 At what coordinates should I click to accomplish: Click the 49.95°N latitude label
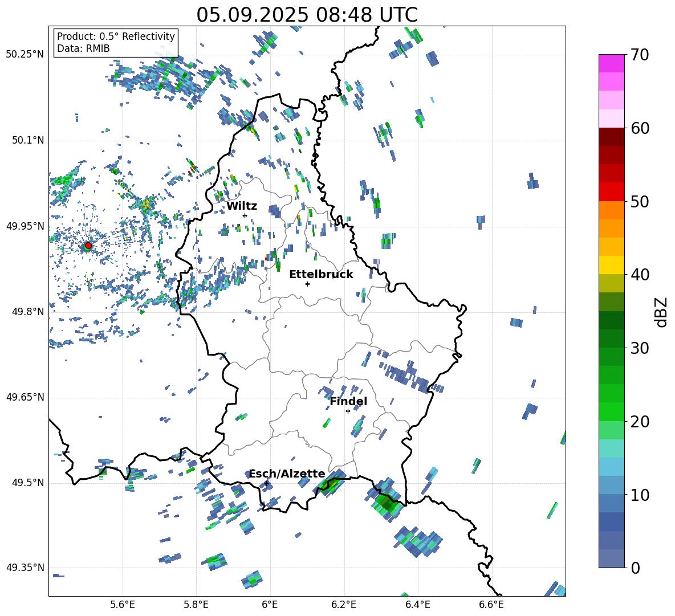click(x=25, y=226)
